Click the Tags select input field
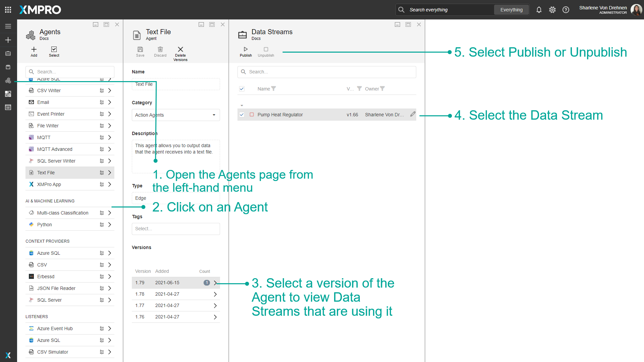 (176, 229)
